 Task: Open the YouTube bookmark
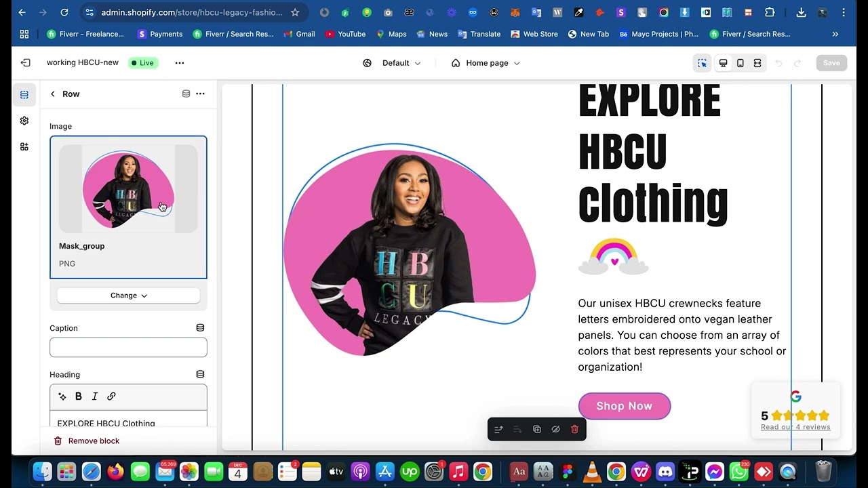click(x=345, y=34)
